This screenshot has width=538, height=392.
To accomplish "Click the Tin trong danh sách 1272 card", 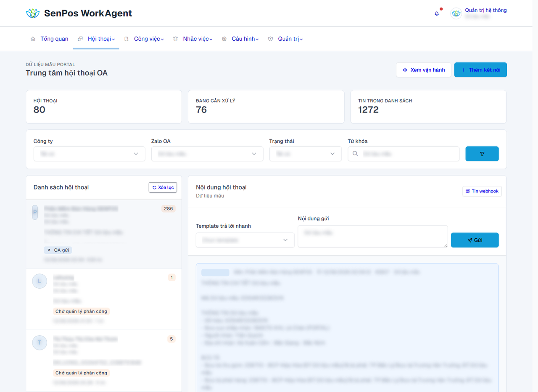I will pyautogui.click(x=428, y=107).
